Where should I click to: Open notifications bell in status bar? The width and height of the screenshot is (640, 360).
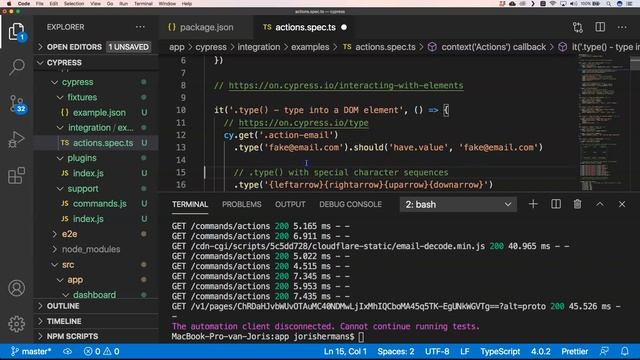tap(625, 351)
